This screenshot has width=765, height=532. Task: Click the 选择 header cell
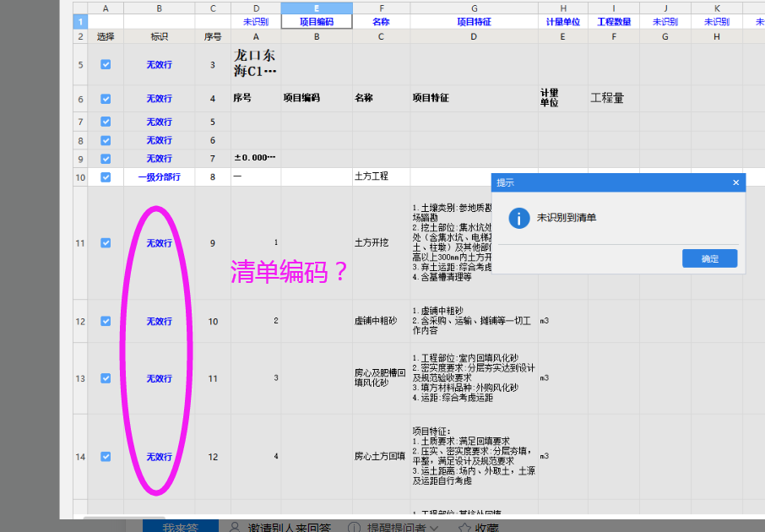pyautogui.click(x=106, y=36)
